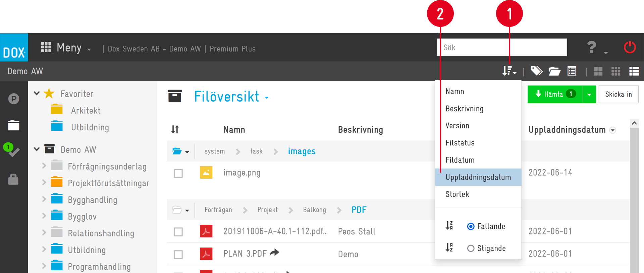
Task: Select the Fallande radio button
Action: (471, 226)
